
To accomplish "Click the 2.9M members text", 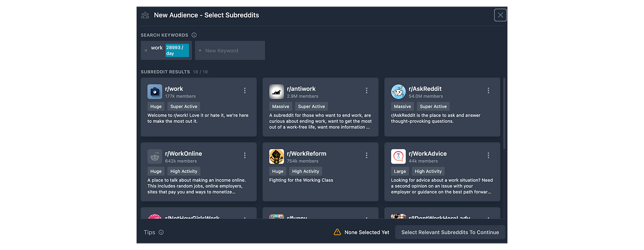I will click(303, 97).
